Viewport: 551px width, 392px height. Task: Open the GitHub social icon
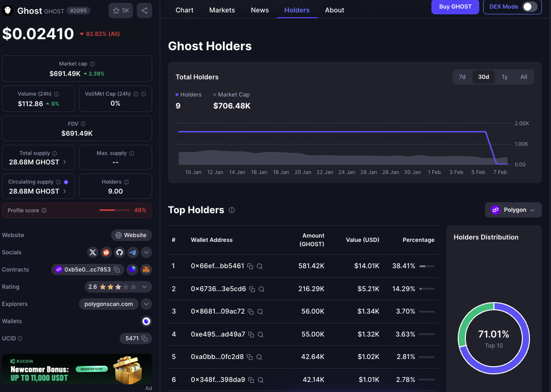tap(120, 252)
